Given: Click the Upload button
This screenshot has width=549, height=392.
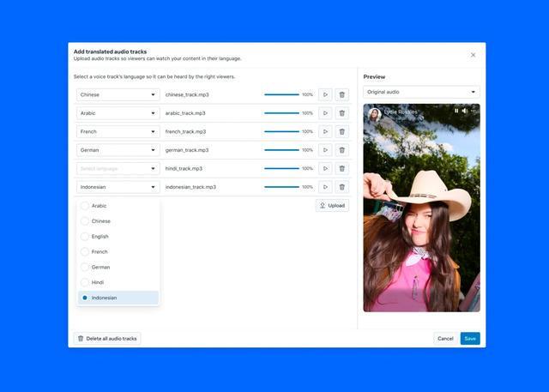Looking at the screenshot, I should (x=332, y=206).
